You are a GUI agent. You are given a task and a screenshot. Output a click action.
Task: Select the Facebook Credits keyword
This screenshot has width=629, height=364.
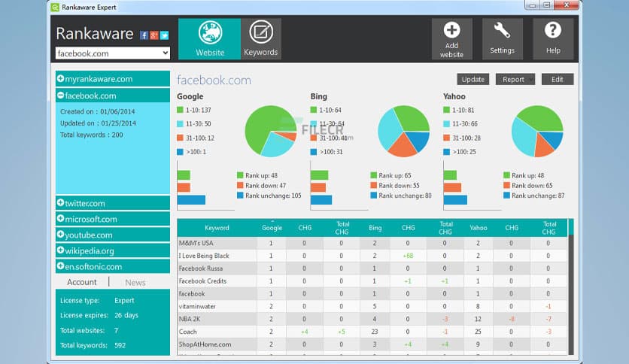[202, 281]
